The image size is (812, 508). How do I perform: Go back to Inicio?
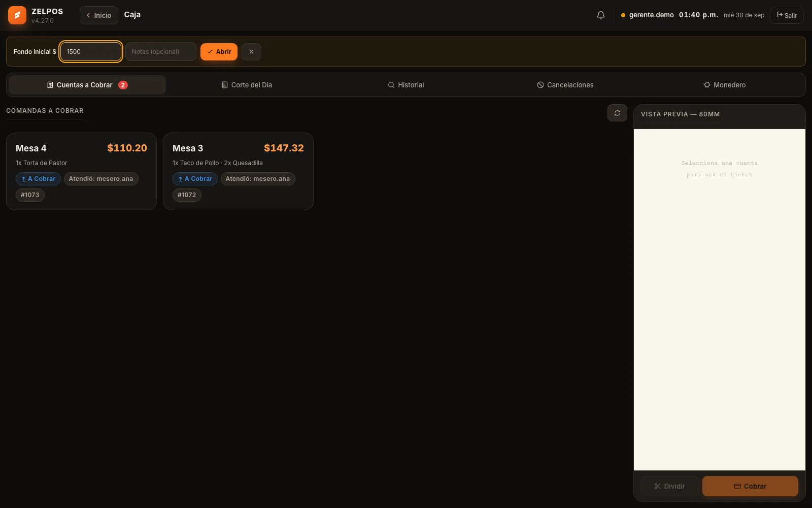(x=99, y=15)
